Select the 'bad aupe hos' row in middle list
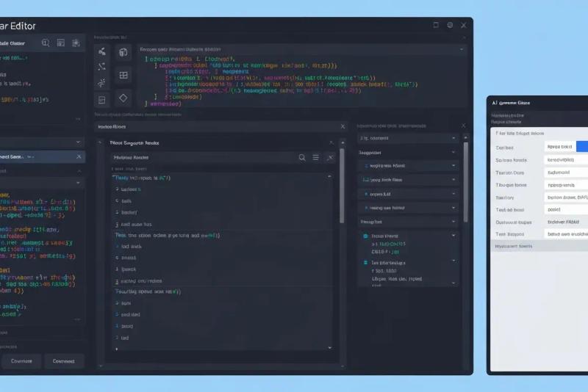 click(x=136, y=225)
